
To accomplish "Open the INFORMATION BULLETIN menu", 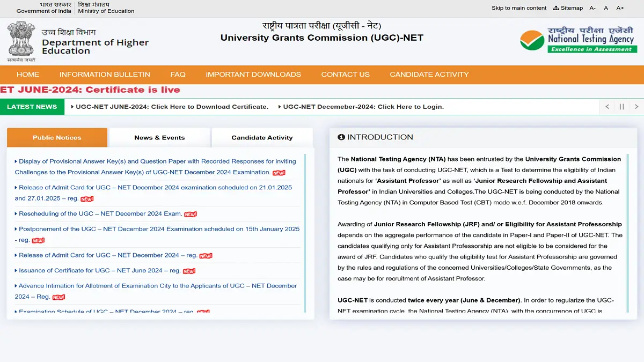I will [x=105, y=75].
